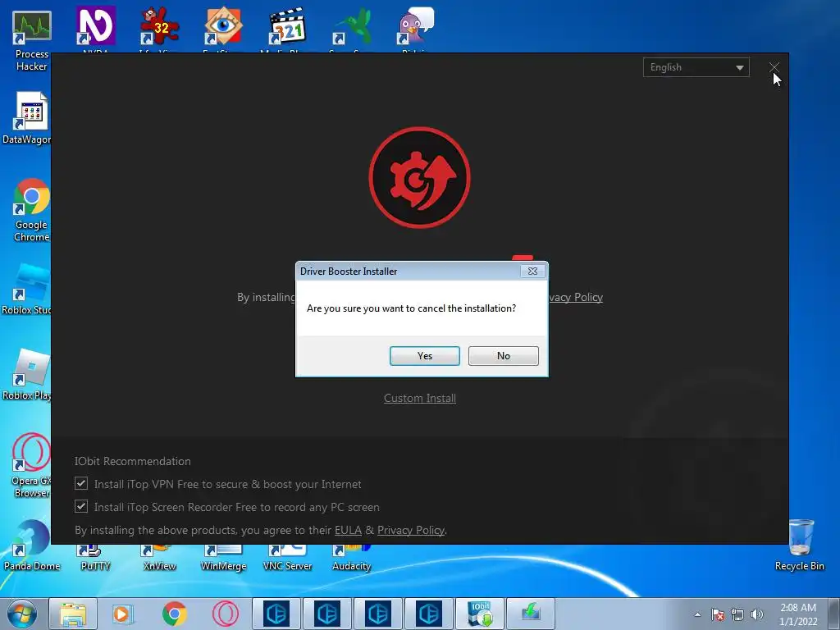Image resolution: width=840 pixels, height=630 pixels.
Task: Click No to continue the installation
Action: pos(503,356)
